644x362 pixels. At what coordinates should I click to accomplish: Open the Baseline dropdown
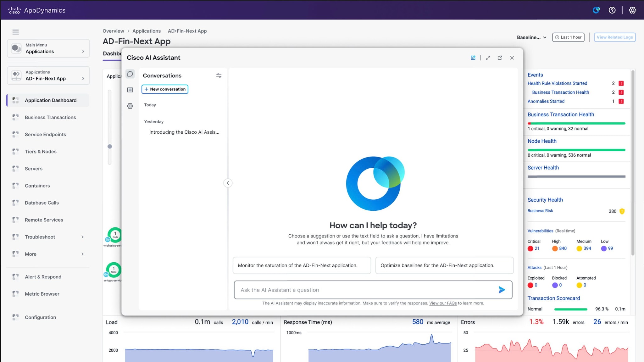pos(531,37)
